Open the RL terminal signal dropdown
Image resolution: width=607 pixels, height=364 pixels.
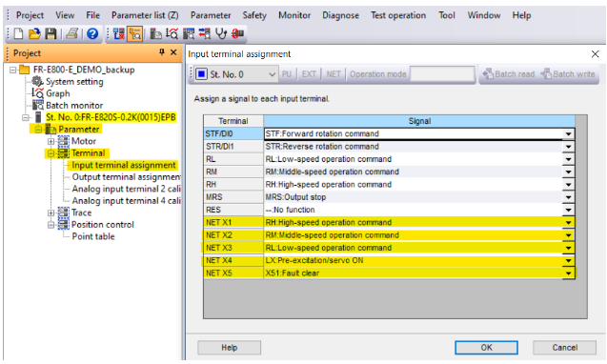click(568, 159)
